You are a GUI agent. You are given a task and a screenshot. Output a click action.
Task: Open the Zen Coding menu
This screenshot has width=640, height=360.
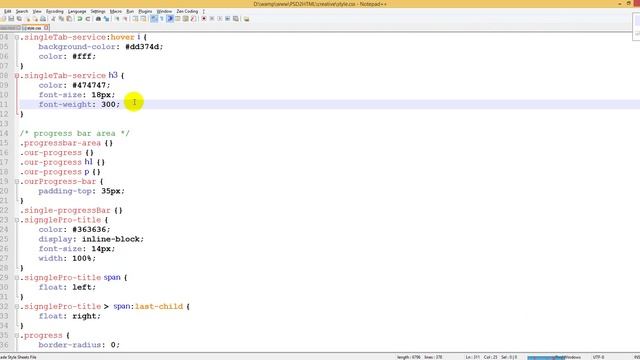(x=187, y=11)
